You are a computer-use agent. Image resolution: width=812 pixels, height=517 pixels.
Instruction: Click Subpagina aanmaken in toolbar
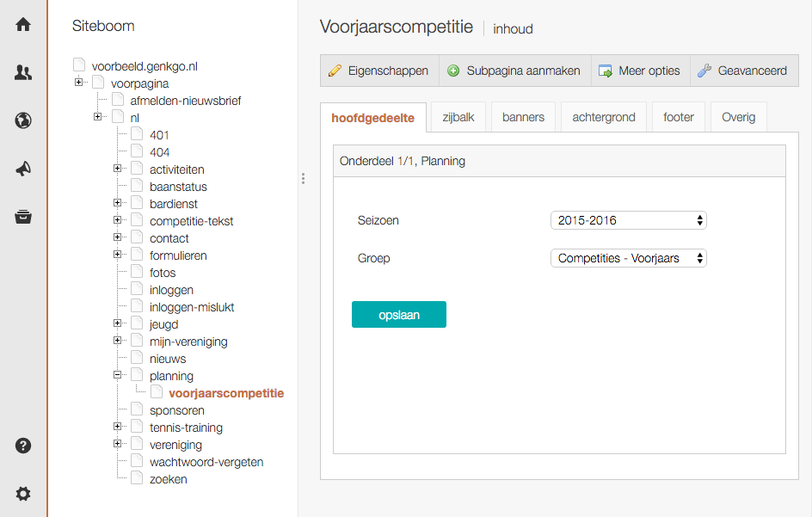tap(514, 71)
